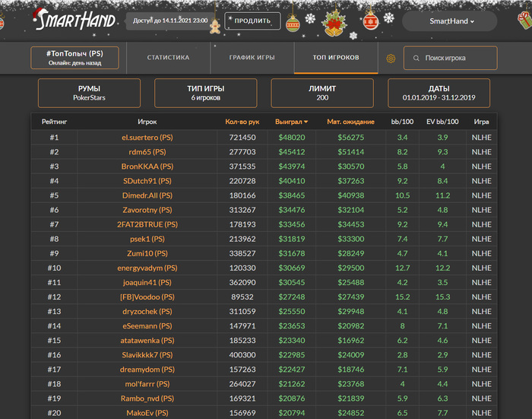Click the magnifier icon in the player search
The width and height of the screenshot is (532, 419).
coord(415,58)
